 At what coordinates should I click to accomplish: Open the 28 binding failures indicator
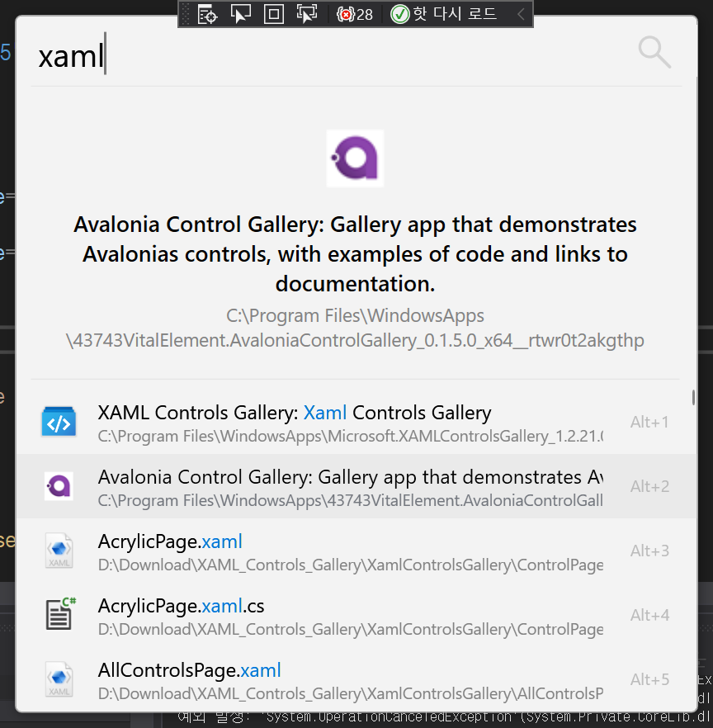[355, 14]
